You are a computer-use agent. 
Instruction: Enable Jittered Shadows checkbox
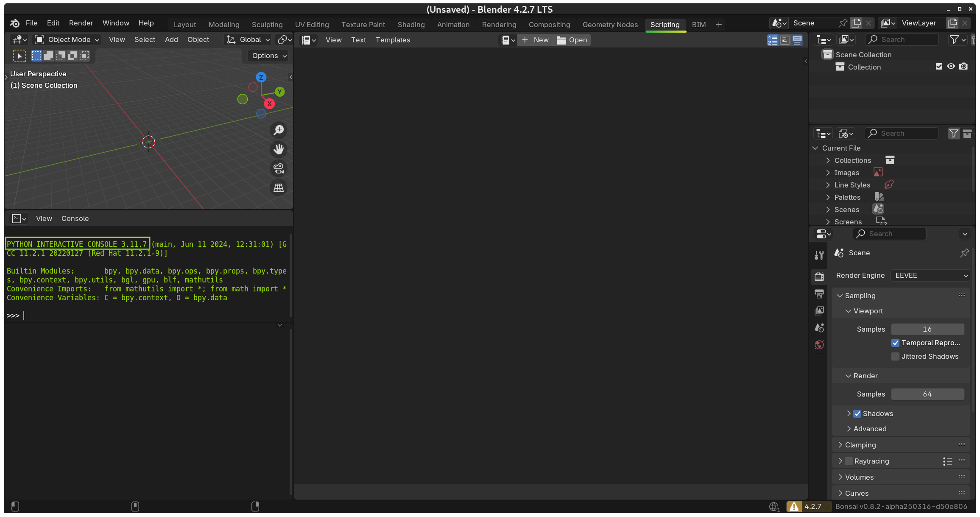895,356
